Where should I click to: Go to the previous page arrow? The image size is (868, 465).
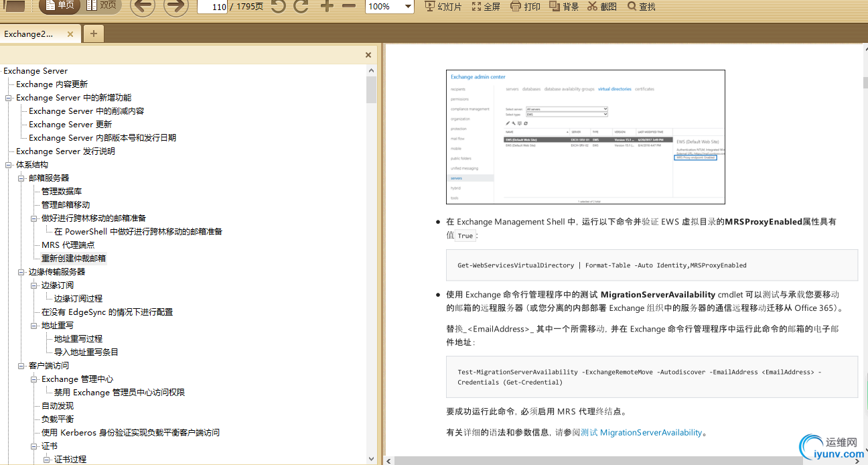pyautogui.click(x=142, y=6)
